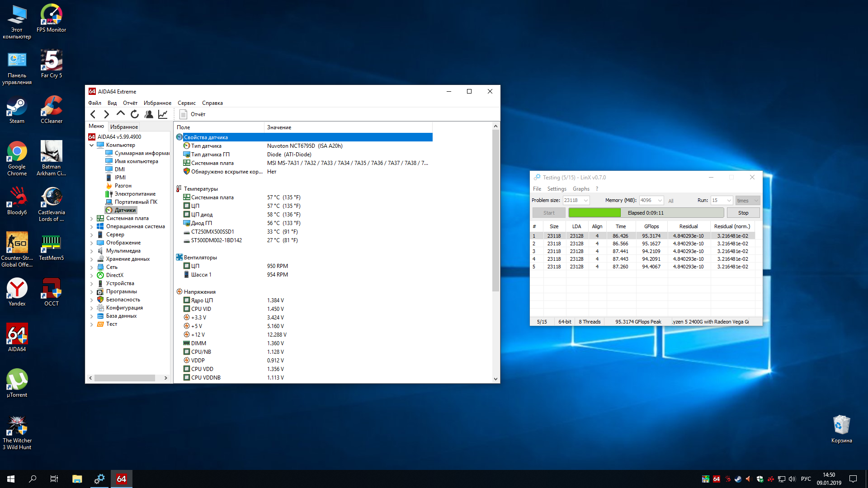
Task: Click the user profile icon in AIDA64 toolbar
Action: [149, 114]
